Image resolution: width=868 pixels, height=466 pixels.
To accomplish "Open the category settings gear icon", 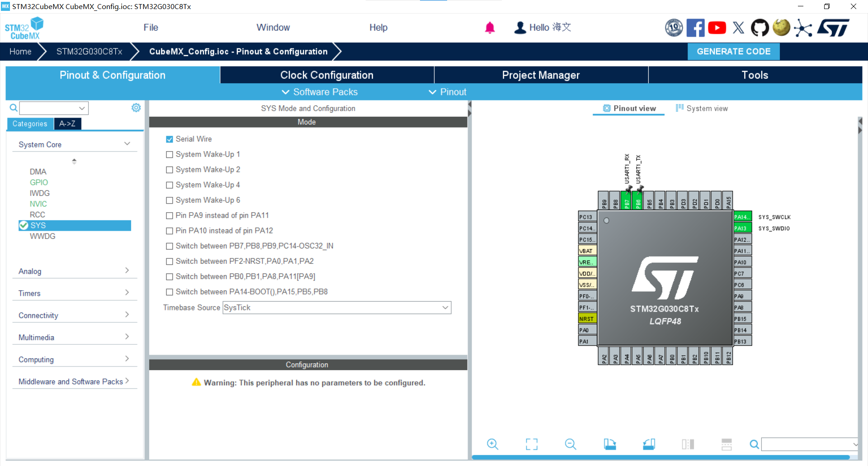I will [136, 108].
